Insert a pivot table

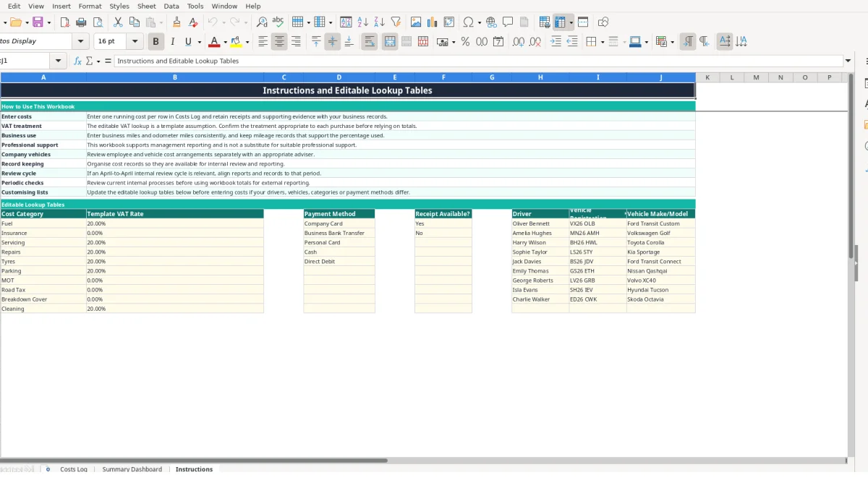(449, 22)
